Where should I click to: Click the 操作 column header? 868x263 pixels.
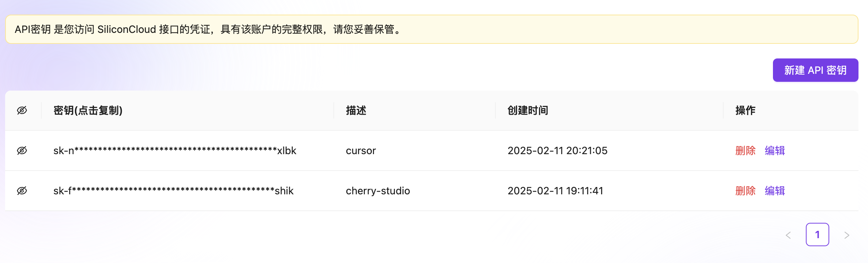point(745,110)
